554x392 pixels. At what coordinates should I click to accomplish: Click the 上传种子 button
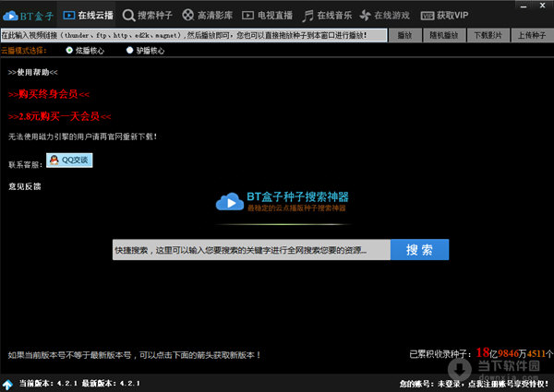point(532,35)
